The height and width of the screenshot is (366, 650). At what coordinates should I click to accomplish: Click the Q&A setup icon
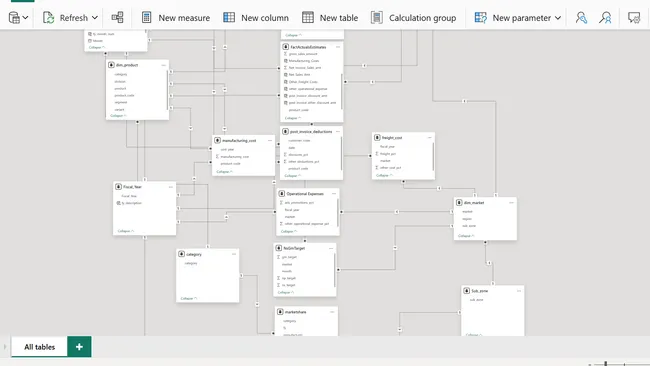coord(634,17)
